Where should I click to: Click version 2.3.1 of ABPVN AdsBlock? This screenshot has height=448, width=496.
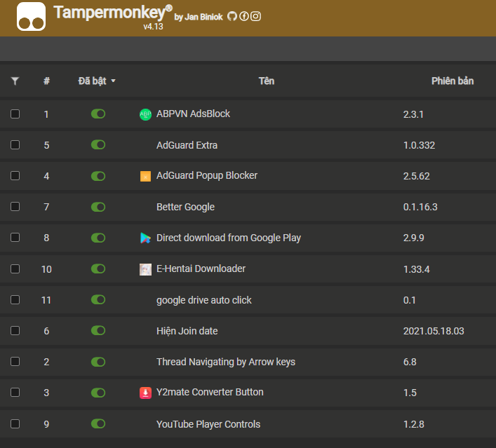(413, 114)
